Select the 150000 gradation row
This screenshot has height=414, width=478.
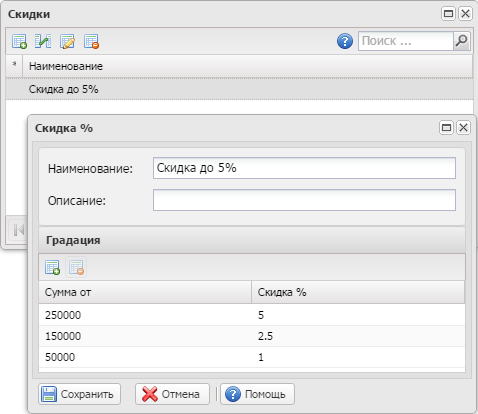pyautogui.click(x=252, y=336)
